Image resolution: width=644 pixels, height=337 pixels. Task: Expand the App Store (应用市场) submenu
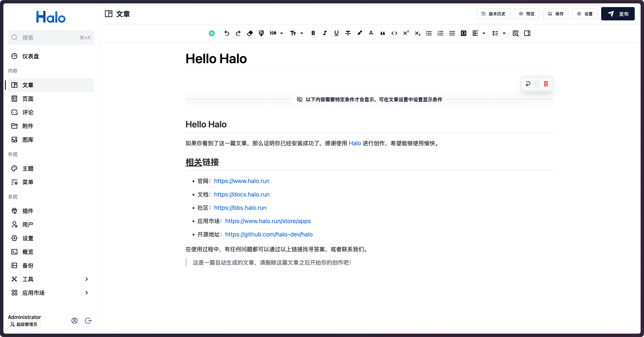pyautogui.click(x=51, y=293)
